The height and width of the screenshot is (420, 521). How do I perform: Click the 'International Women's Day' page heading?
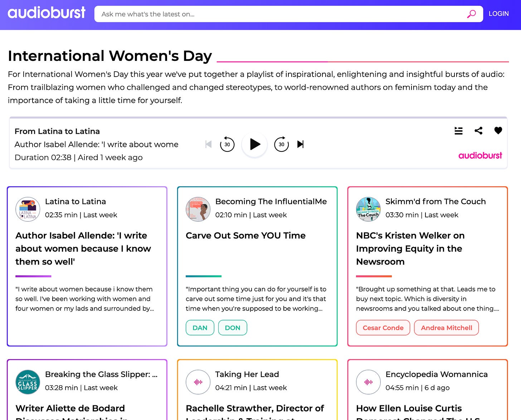click(110, 56)
